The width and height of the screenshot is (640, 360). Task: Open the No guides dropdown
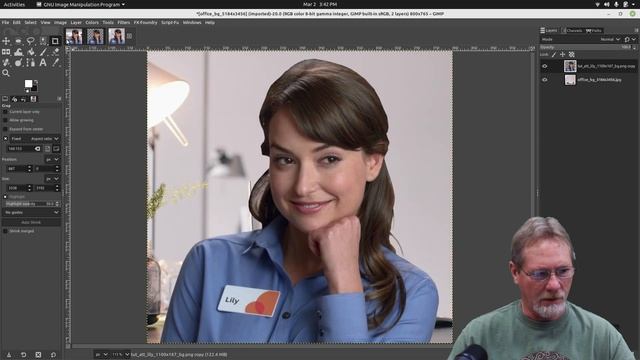31,213
